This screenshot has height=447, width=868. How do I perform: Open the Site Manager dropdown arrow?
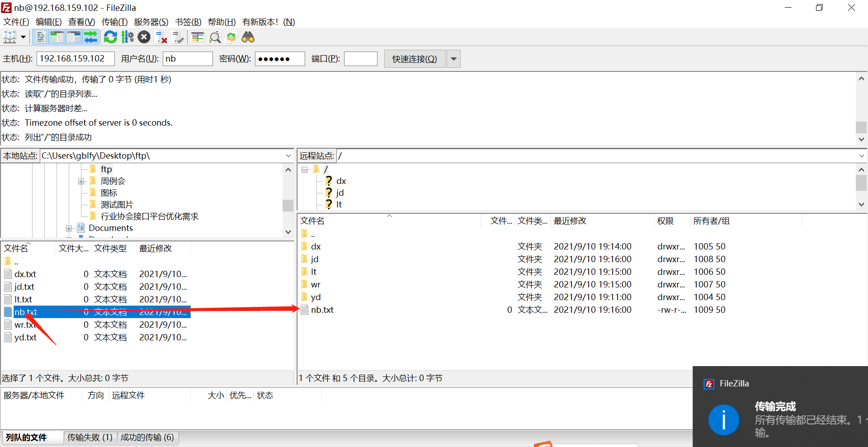pos(23,37)
